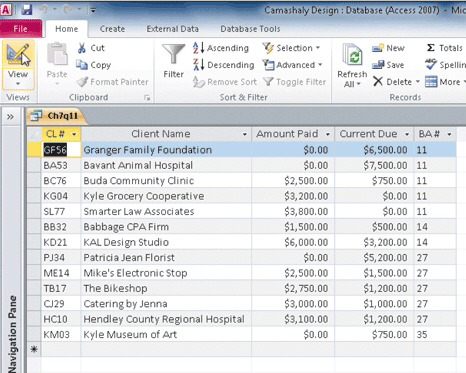
Task: Sort records Descending
Action: 223,65
